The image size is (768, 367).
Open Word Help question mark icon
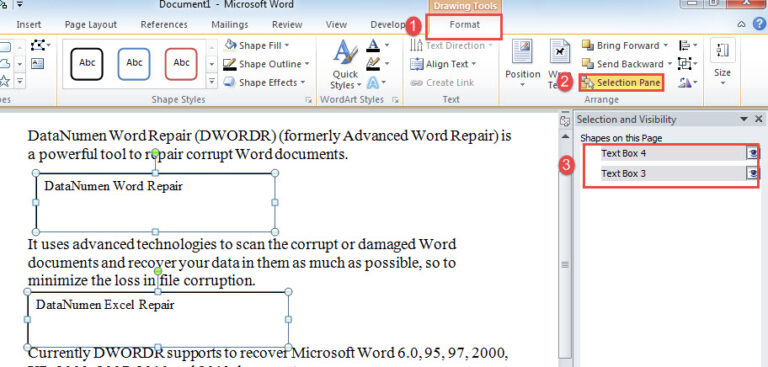point(760,24)
